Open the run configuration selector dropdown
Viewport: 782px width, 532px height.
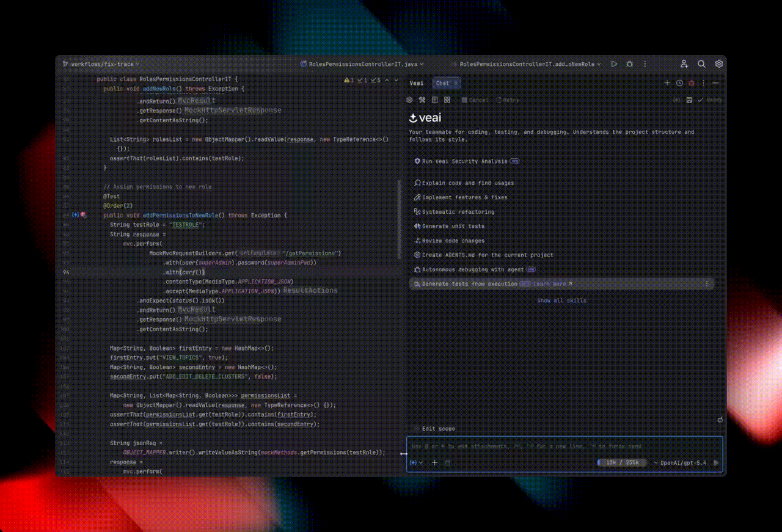pos(525,64)
